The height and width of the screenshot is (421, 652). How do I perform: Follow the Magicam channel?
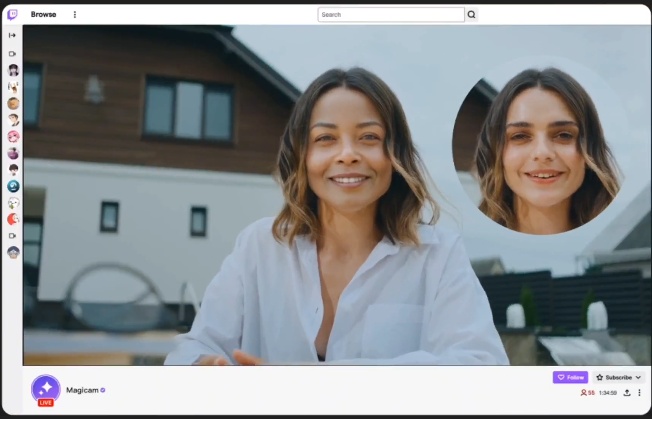[x=570, y=377]
